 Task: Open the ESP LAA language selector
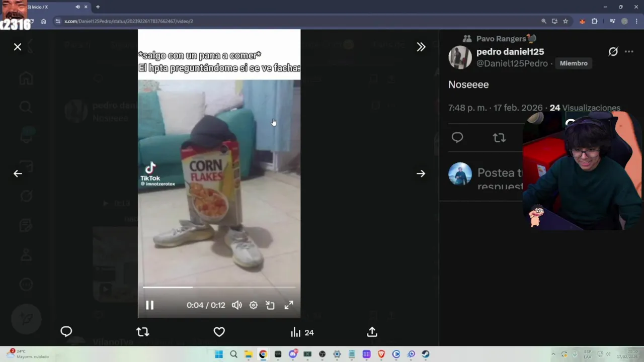point(587,354)
